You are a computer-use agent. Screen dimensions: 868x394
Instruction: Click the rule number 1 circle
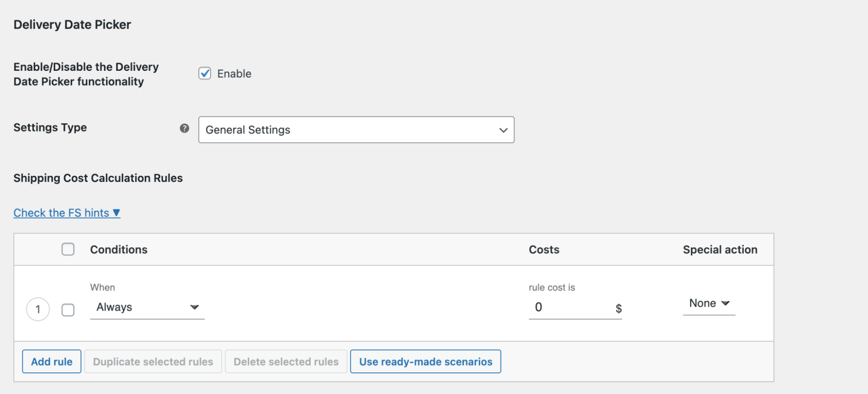tap(38, 309)
